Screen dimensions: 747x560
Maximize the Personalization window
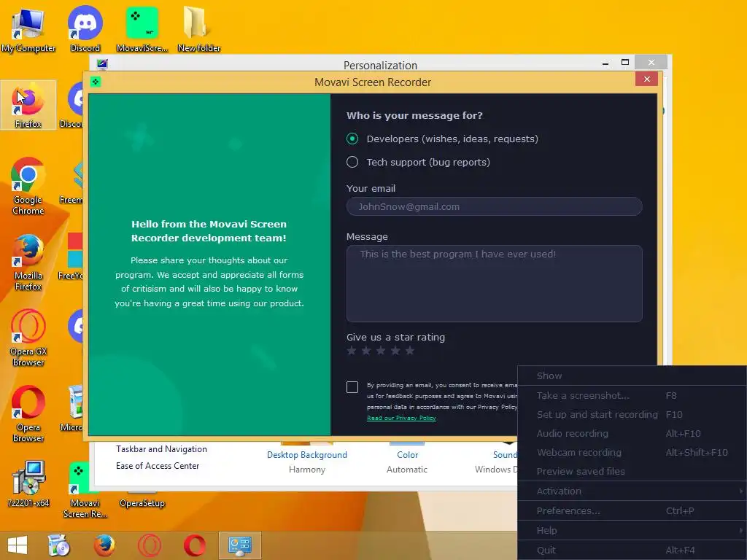click(x=625, y=63)
